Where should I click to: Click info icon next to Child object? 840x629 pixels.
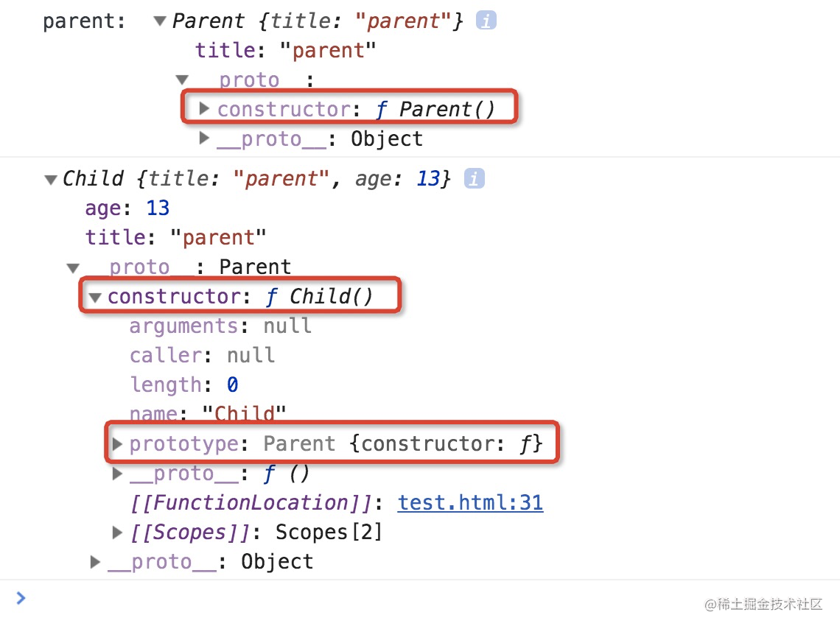point(474,178)
